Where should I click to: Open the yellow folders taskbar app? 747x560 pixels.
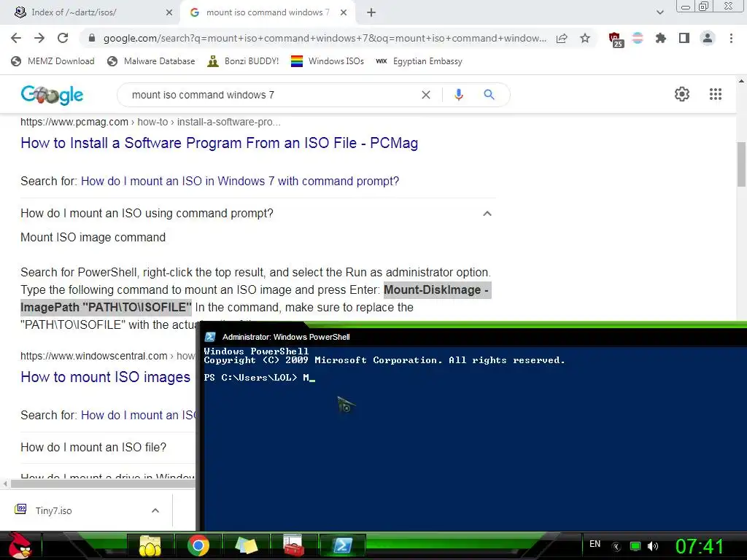[x=150, y=545]
